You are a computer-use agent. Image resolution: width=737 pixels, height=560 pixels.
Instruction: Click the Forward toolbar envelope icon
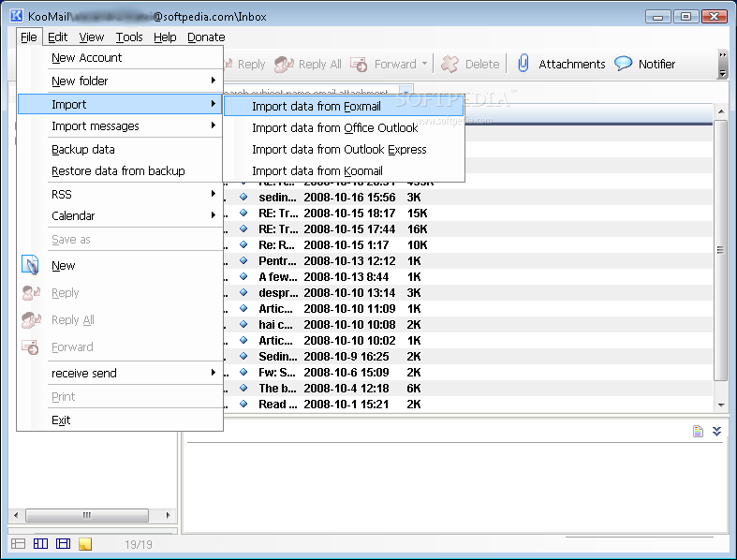tap(359, 64)
